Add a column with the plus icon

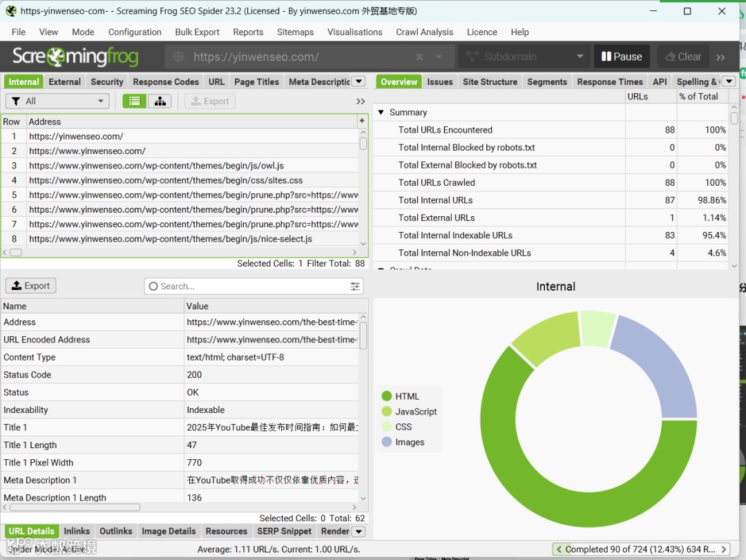click(x=362, y=121)
